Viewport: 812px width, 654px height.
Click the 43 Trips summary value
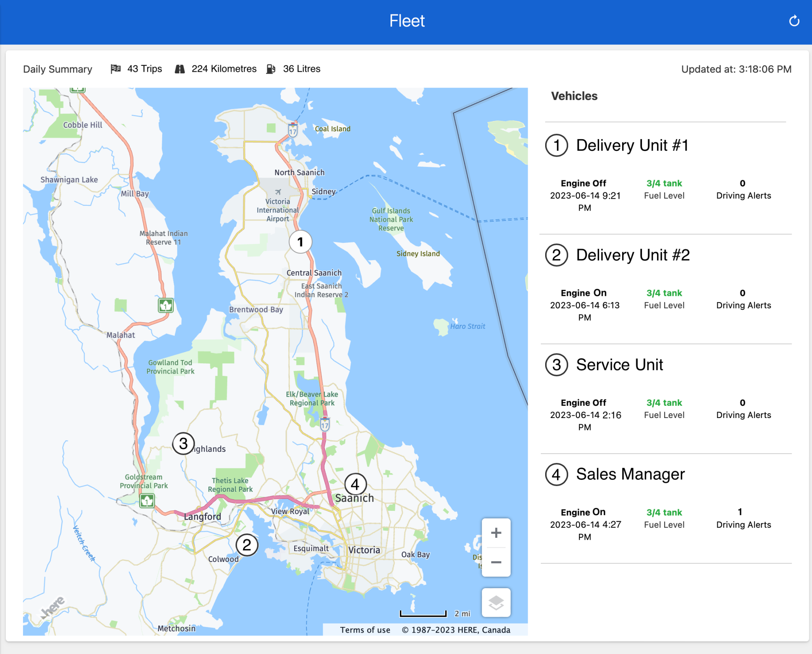coord(144,69)
